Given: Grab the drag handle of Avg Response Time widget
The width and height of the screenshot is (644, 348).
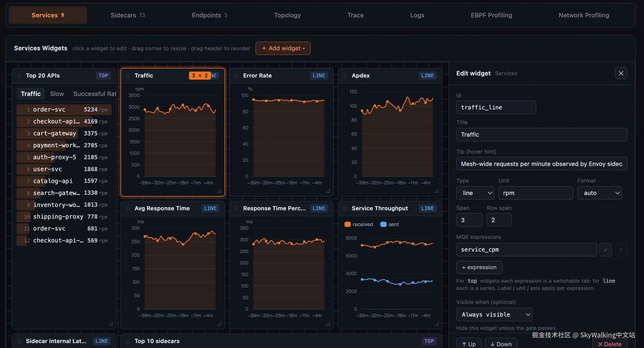Looking at the screenshot, I should [x=128, y=208].
